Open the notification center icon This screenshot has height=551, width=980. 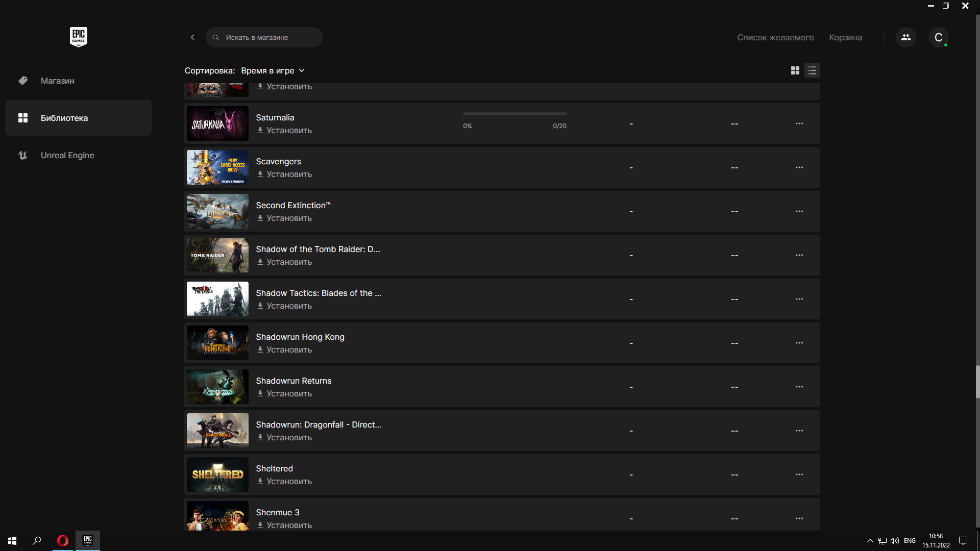coord(963,541)
